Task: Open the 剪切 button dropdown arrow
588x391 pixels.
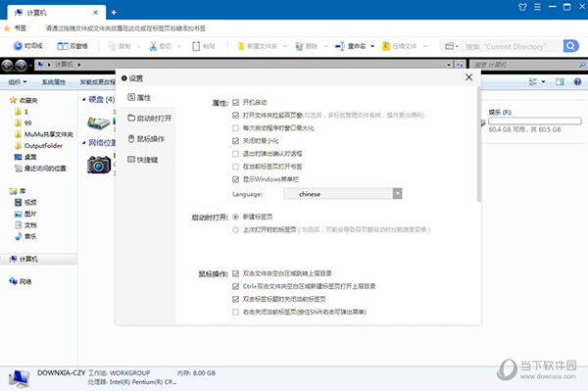Action: coord(179,46)
